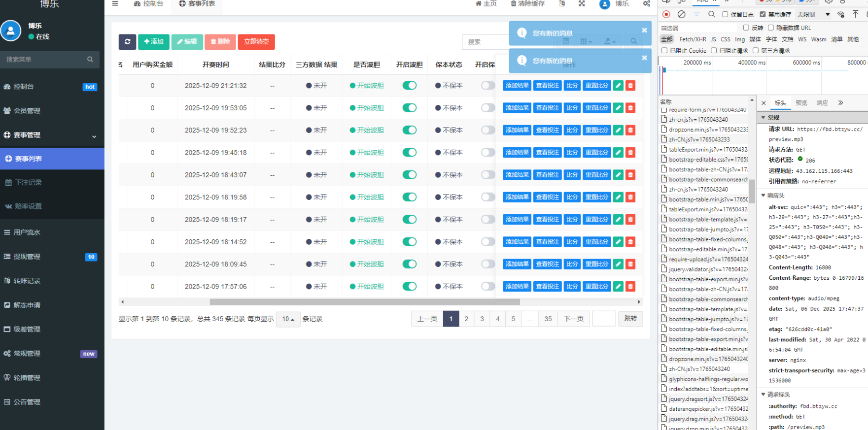Click DevTools clear network log icon
This screenshot has width=868, height=430.
(681, 14)
